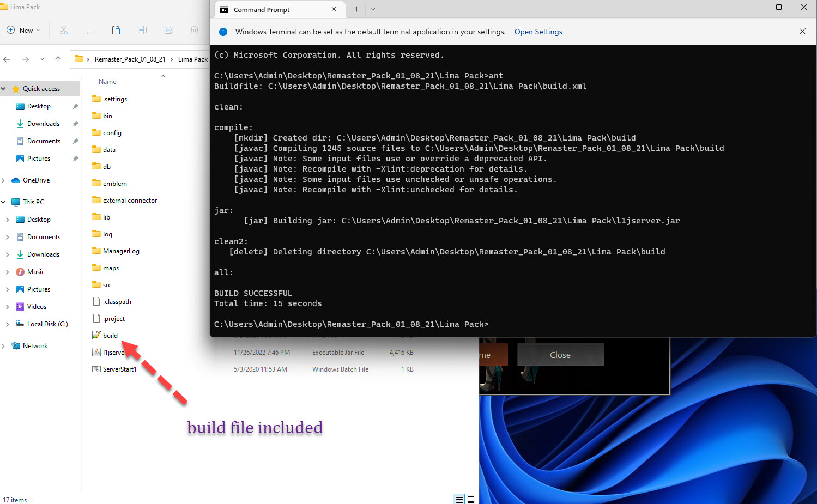Click Close button in background dialog
This screenshot has width=817, height=504.
(x=560, y=355)
